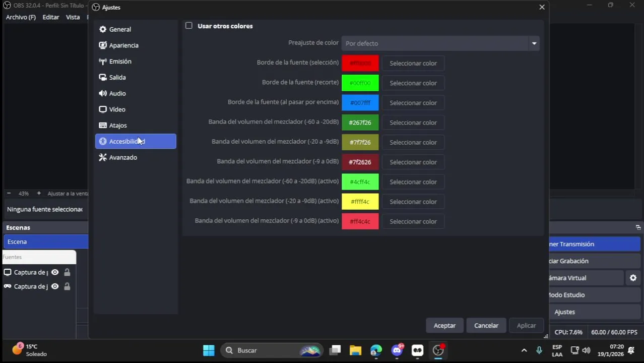
Task: Select the Apariencia icon in sidebar
Action: (x=103, y=45)
